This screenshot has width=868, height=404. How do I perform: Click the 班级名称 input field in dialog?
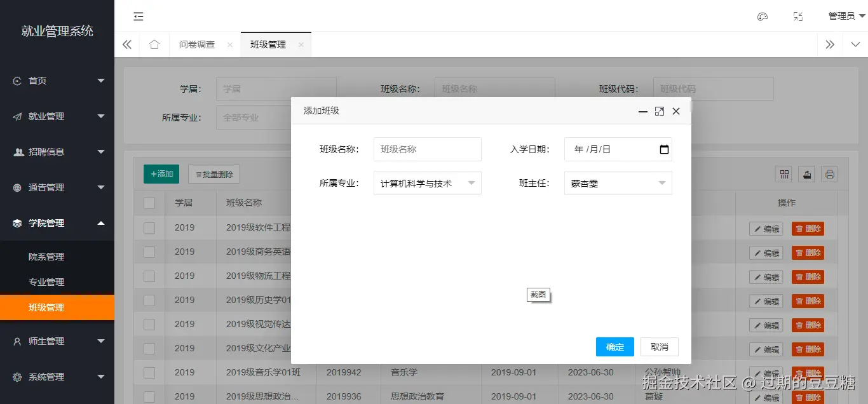(427, 149)
